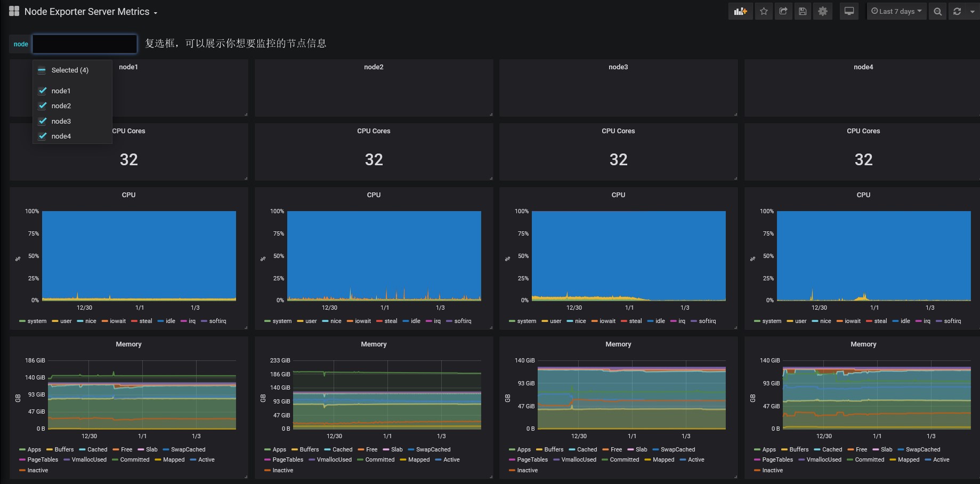This screenshot has height=484, width=980.
Task: Toggle Slab series in first Memory legend
Action: tap(152, 449)
